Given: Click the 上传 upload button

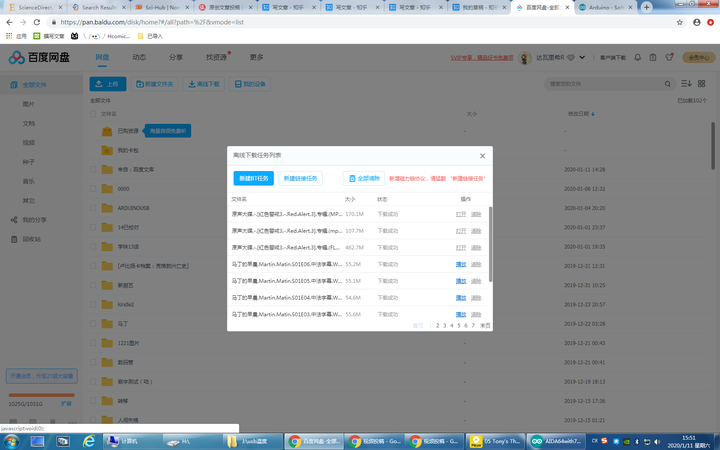Looking at the screenshot, I should coord(107,84).
